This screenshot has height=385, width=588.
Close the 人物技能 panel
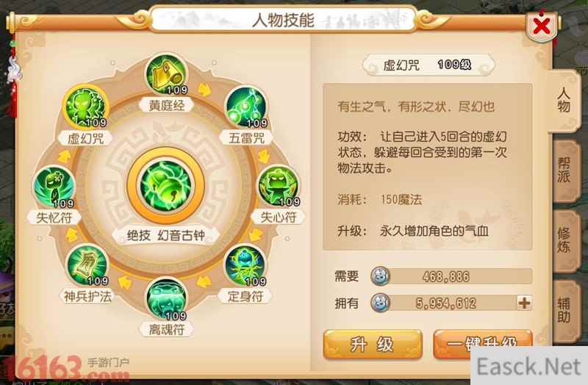point(542,26)
